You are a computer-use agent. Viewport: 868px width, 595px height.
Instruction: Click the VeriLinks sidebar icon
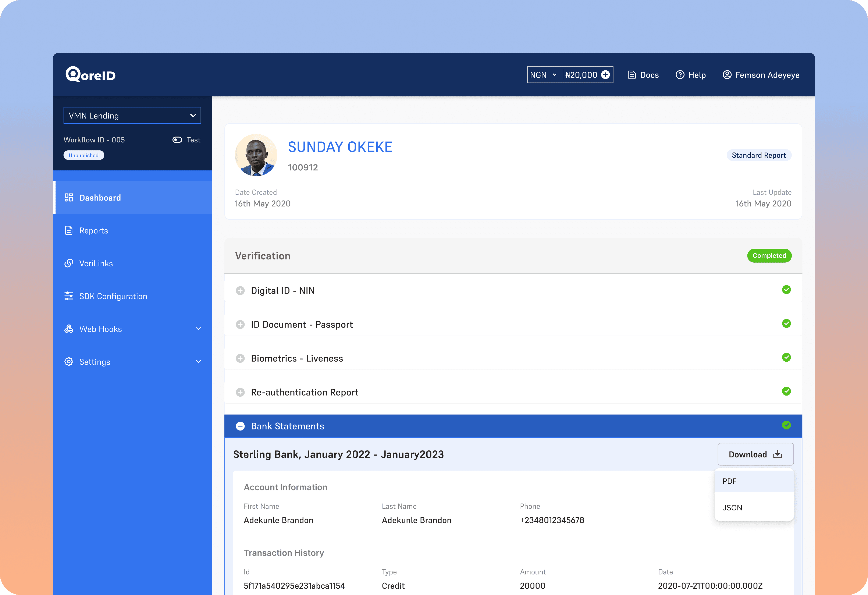point(69,263)
